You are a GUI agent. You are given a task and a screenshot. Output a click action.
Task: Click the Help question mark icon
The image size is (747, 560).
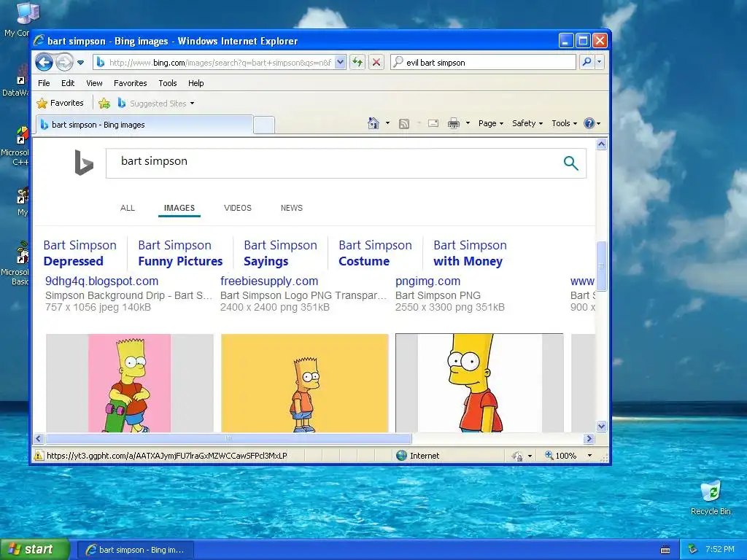point(589,123)
